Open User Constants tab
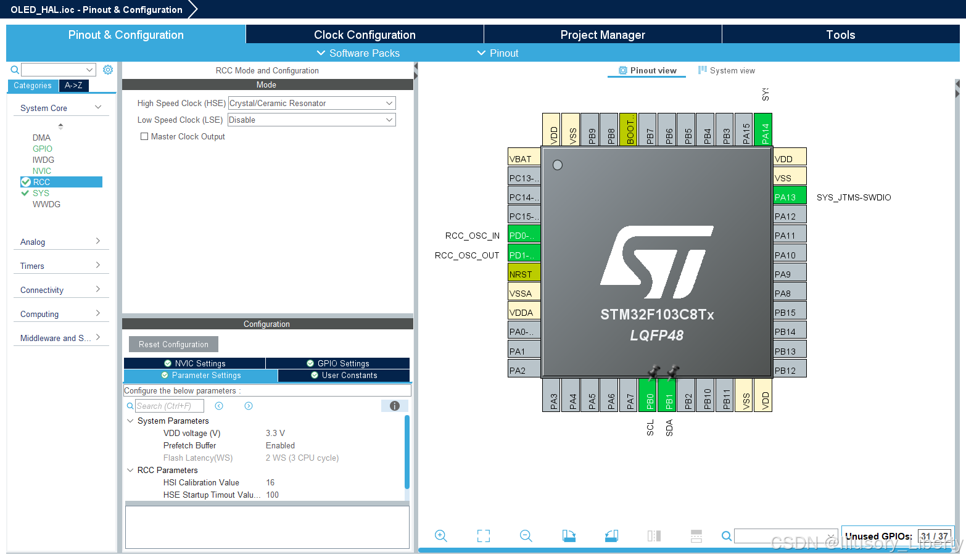 pos(344,375)
